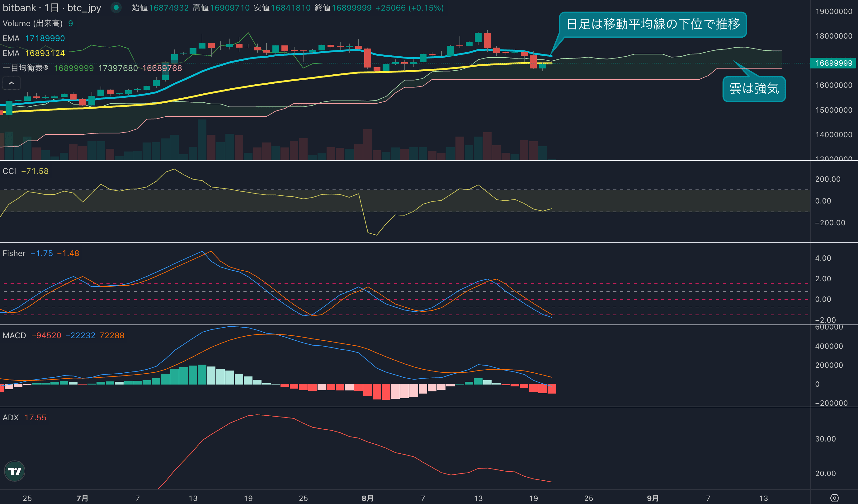Image resolution: width=858 pixels, height=504 pixels.
Task: Click the 日足は移動平均線の下位で推移 callout
Action: 653,24
